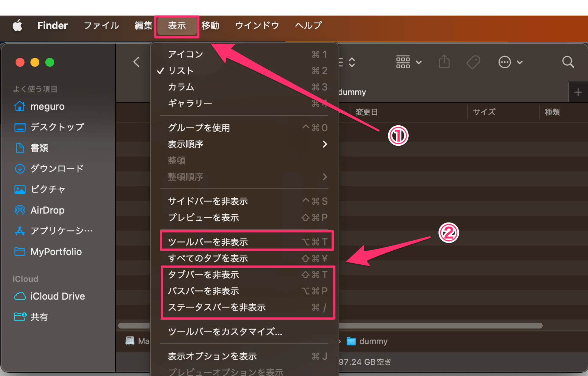
Task: Click ツールバーをカスタマイズ… menu entry
Action: pyautogui.click(x=225, y=332)
